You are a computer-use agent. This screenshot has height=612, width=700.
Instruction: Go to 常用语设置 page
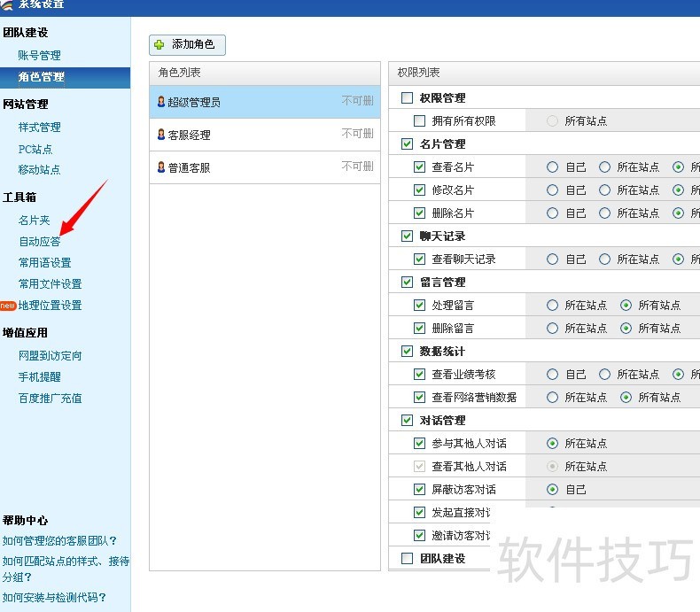click(45, 263)
